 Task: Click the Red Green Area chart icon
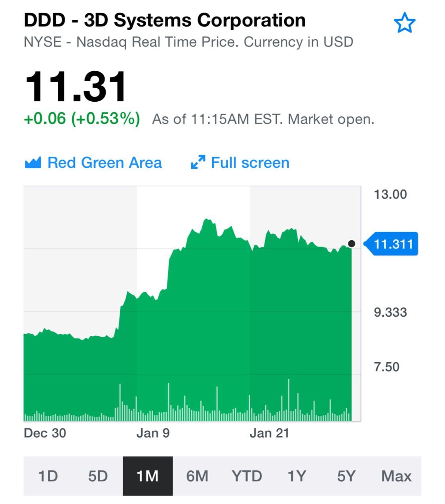pos(33,163)
